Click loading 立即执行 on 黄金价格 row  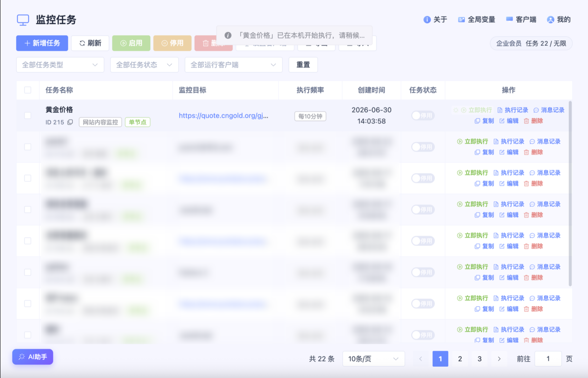pos(472,110)
